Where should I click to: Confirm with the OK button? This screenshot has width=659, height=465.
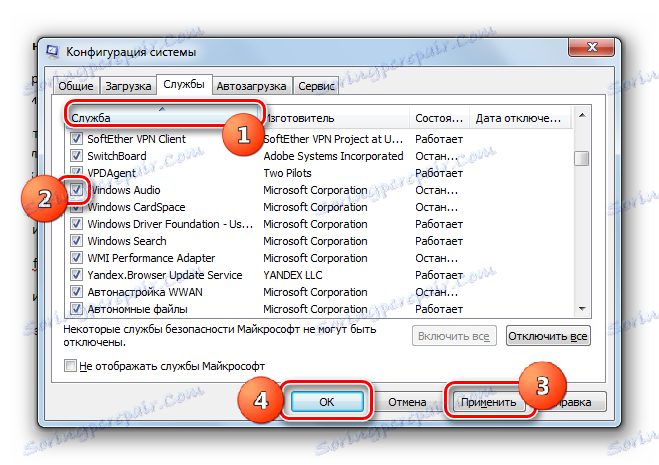click(327, 402)
